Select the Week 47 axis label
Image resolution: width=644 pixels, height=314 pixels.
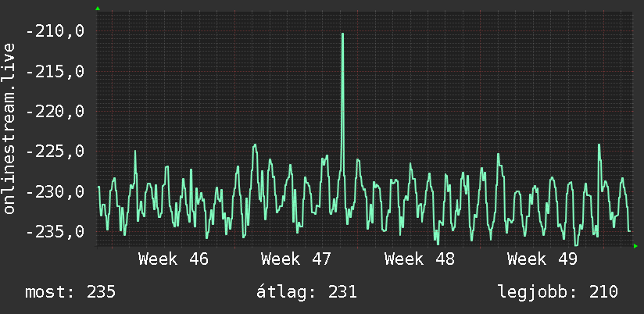[x=296, y=259]
